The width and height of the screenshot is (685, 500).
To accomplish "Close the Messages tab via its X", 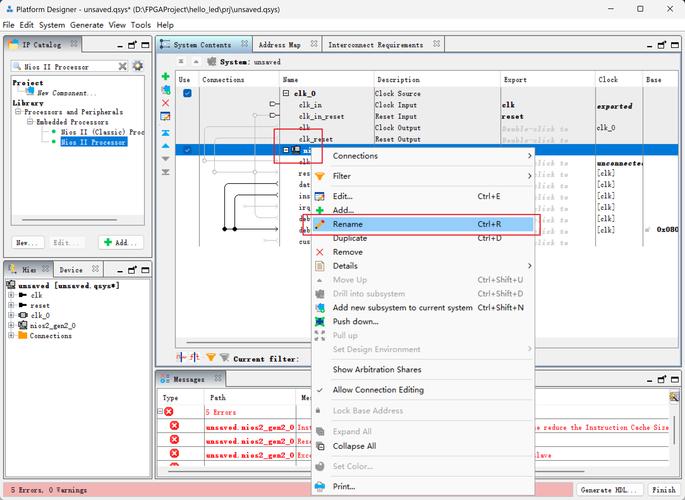I will [218, 378].
